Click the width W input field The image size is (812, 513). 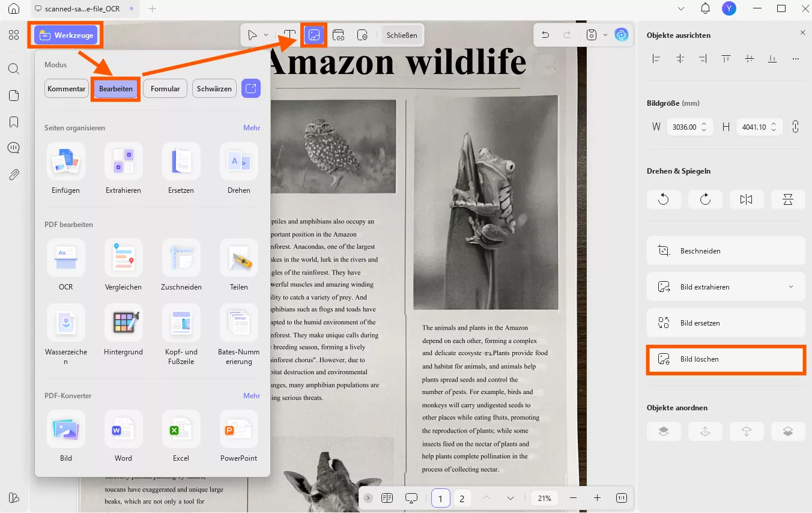pos(689,127)
